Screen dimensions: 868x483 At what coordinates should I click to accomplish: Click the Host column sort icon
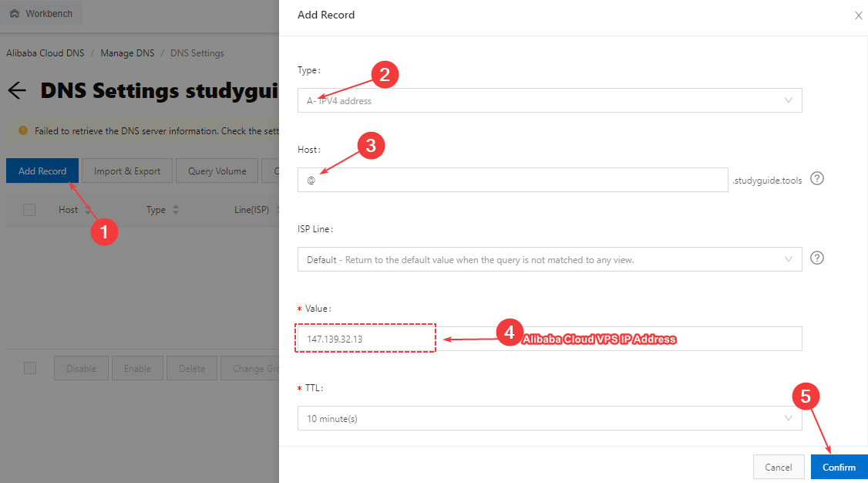point(88,210)
